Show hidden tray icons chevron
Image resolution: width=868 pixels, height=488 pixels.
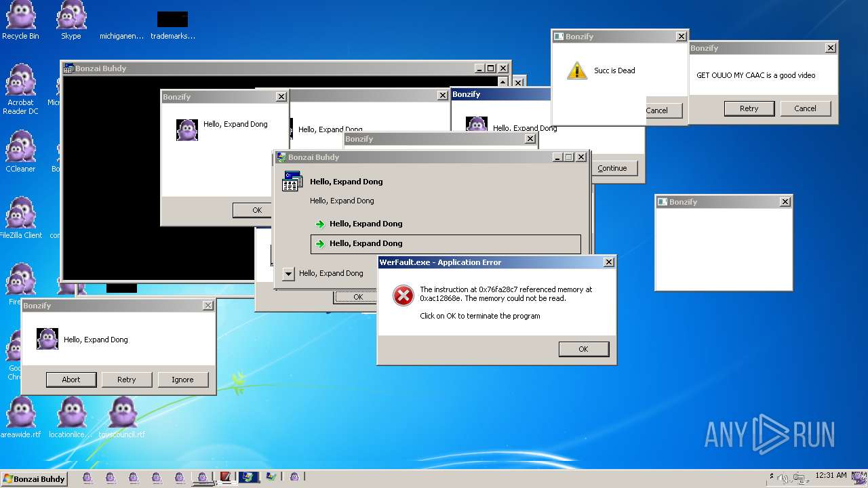[772, 476]
